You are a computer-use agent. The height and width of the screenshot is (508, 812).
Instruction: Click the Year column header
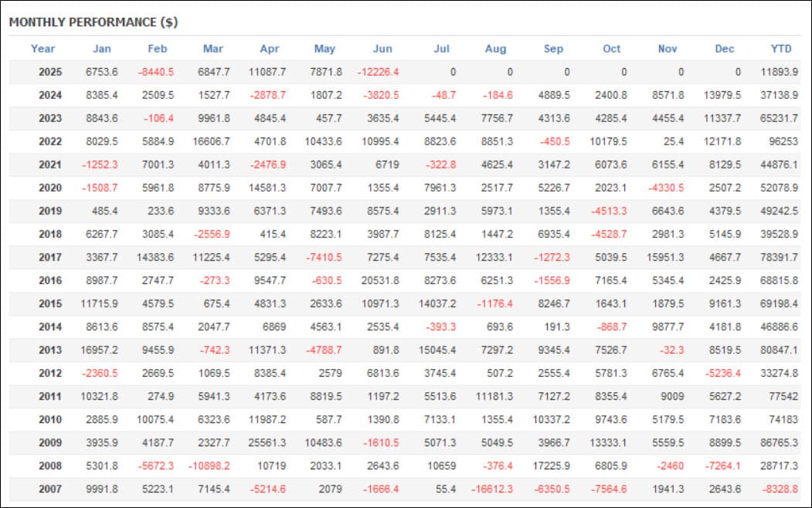pos(42,49)
